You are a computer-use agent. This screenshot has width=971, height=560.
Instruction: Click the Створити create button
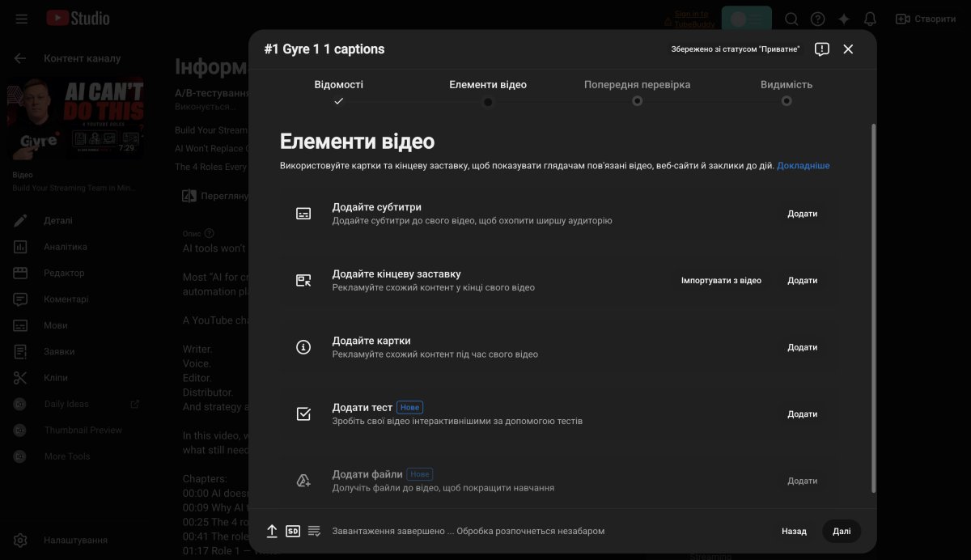pyautogui.click(x=926, y=19)
